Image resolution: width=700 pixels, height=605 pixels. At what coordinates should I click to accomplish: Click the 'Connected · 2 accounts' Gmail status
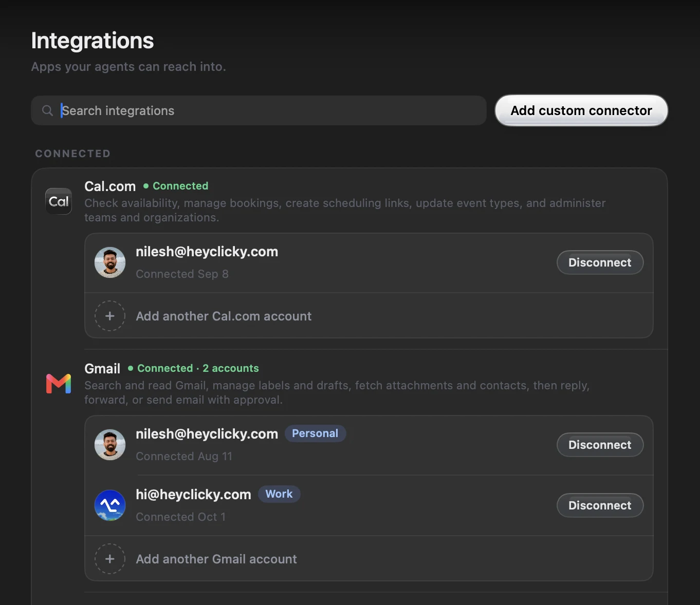(x=193, y=368)
